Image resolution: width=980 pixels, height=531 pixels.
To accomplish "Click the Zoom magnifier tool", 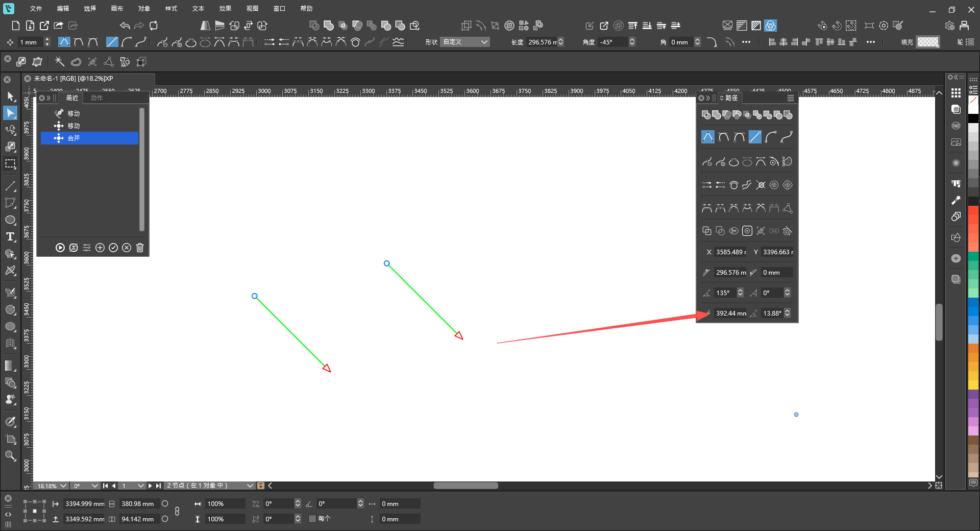I will [10, 456].
